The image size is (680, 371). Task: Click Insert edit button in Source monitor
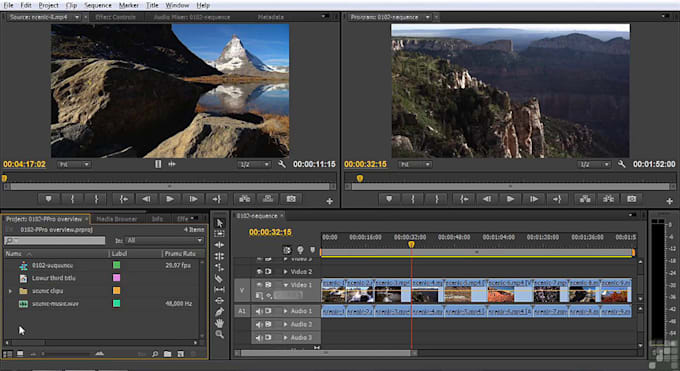click(245, 199)
